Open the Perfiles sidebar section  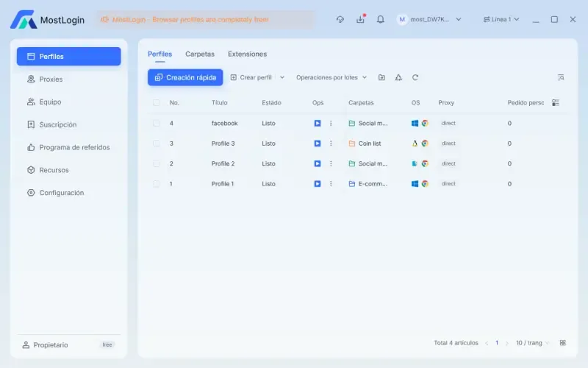point(68,57)
